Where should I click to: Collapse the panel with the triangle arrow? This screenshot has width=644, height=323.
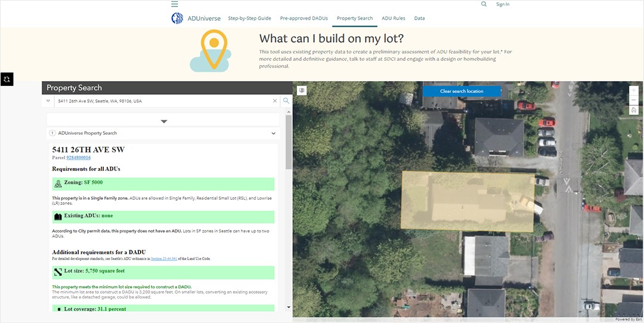[x=164, y=121]
